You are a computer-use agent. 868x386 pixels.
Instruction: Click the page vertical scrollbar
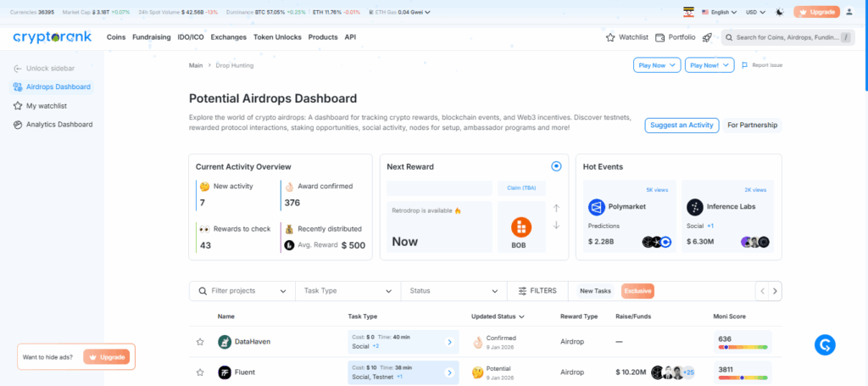865,44
